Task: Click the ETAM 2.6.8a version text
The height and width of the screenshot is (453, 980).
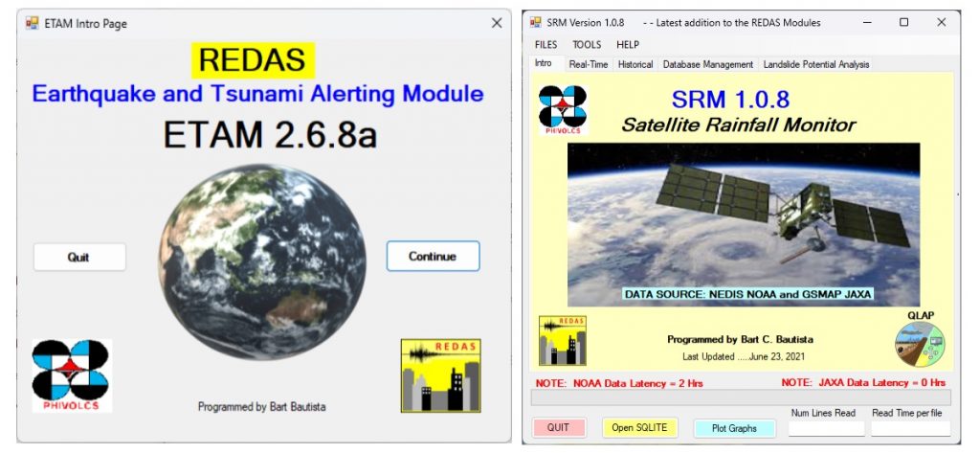Action: pos(270,134)
